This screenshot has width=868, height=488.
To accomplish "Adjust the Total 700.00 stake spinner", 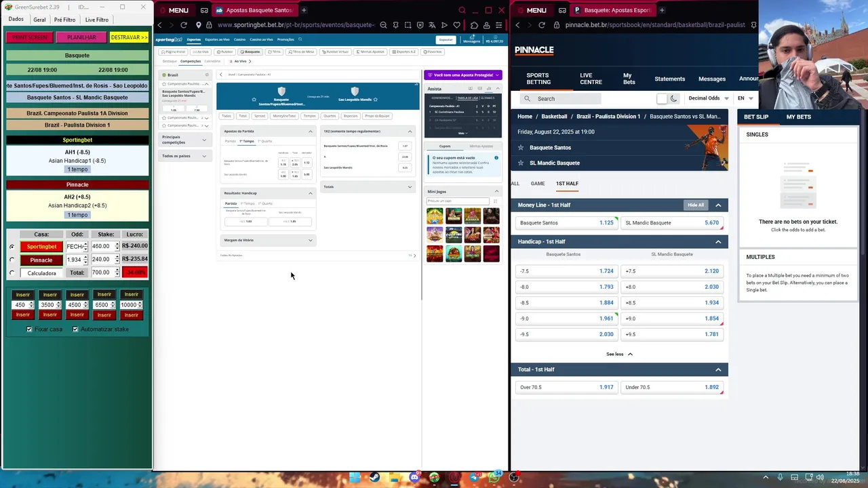I will point(117,272).
